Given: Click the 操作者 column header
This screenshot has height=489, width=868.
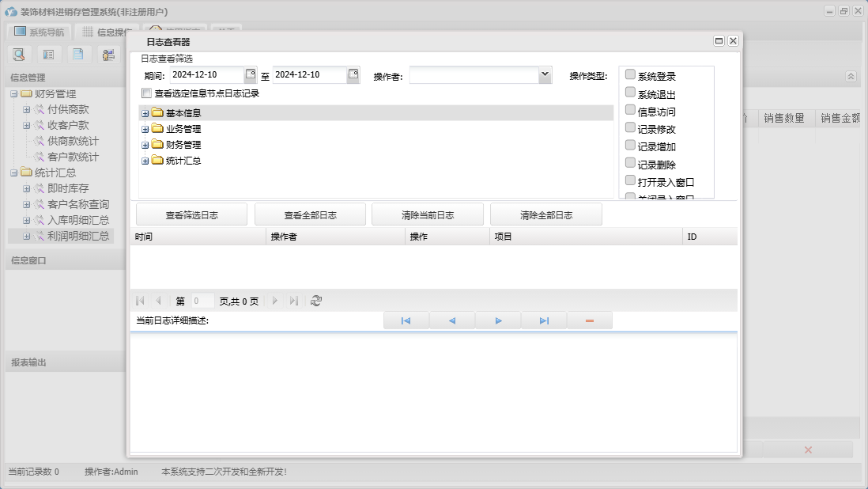Looking at the screenshot, I should pos(335,237).
